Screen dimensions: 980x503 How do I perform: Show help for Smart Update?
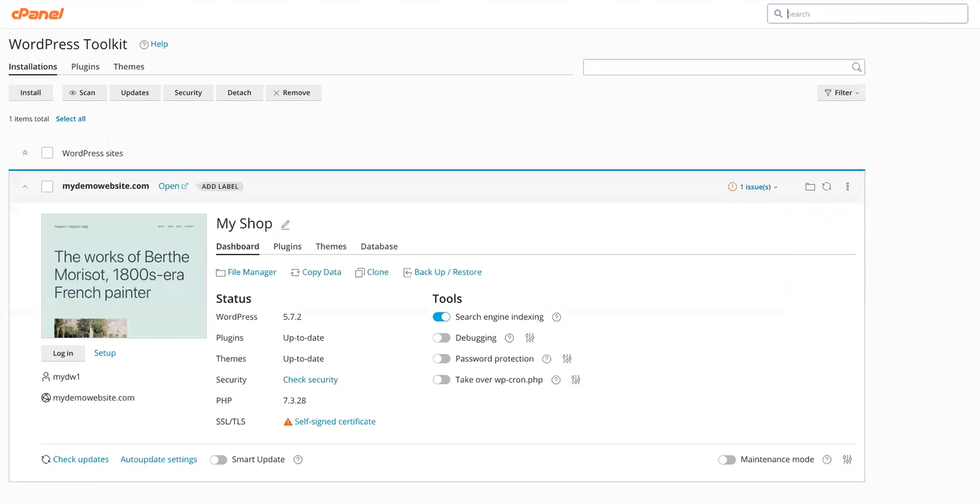tap(298, 460)
